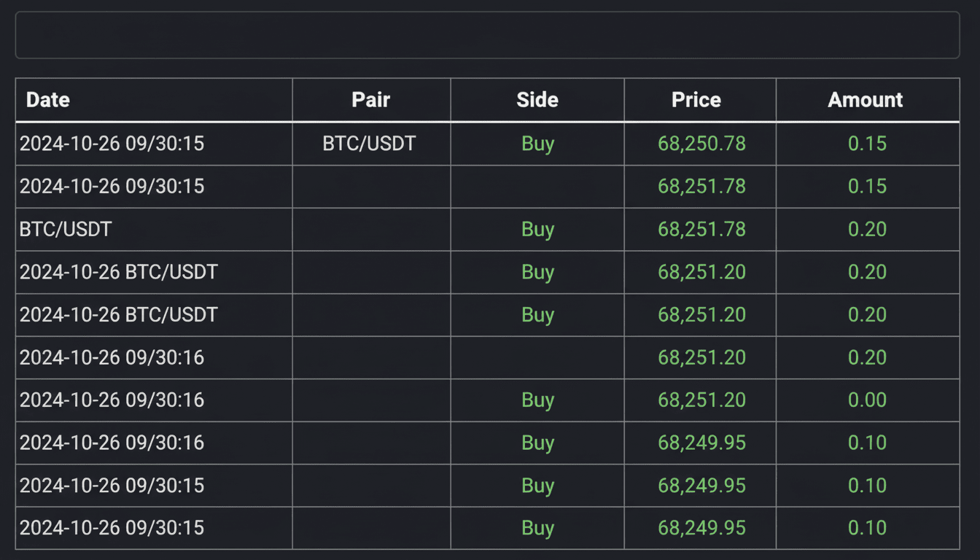The width and height of the screenshot is (980, 560).
Task: Select the 0.10 amount in the 09/30:16 row
Action: click(x=867, y=443)
